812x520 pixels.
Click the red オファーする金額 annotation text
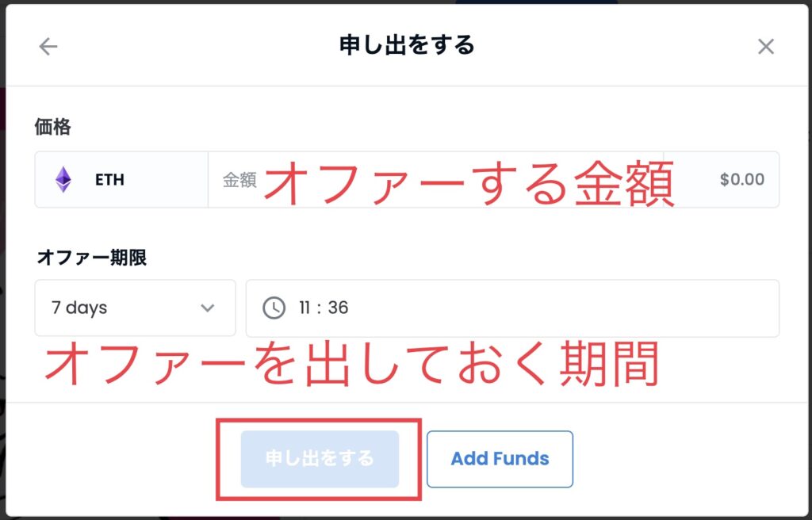point(469,183)
